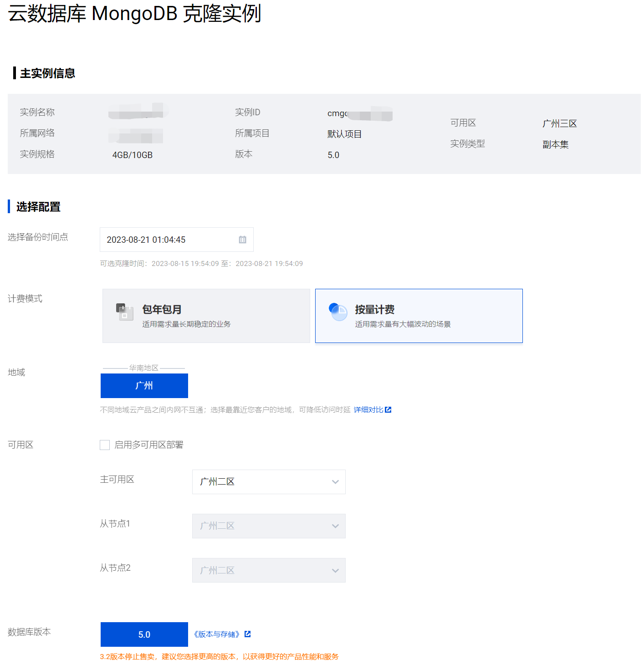The image size is (644, 670).
Task: Click 华南地区 region group label
Action: (x=143, y=368)
